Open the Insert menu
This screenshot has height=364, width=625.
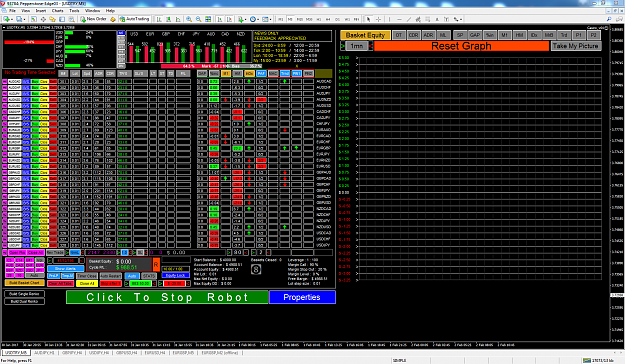pyautogui.click(x=41, y=10)
